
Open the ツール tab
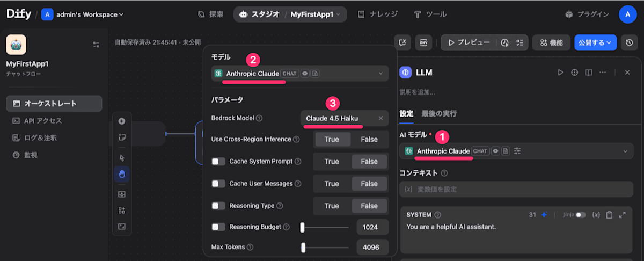[430, 15]
